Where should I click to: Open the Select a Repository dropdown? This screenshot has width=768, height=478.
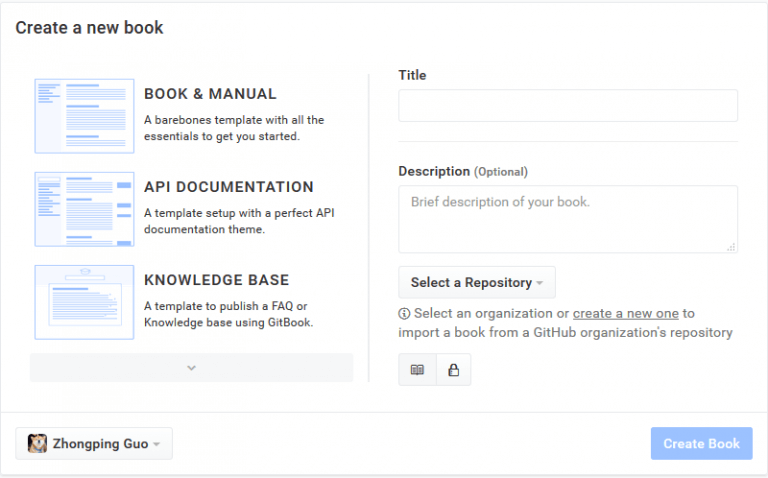coord(477,282)
